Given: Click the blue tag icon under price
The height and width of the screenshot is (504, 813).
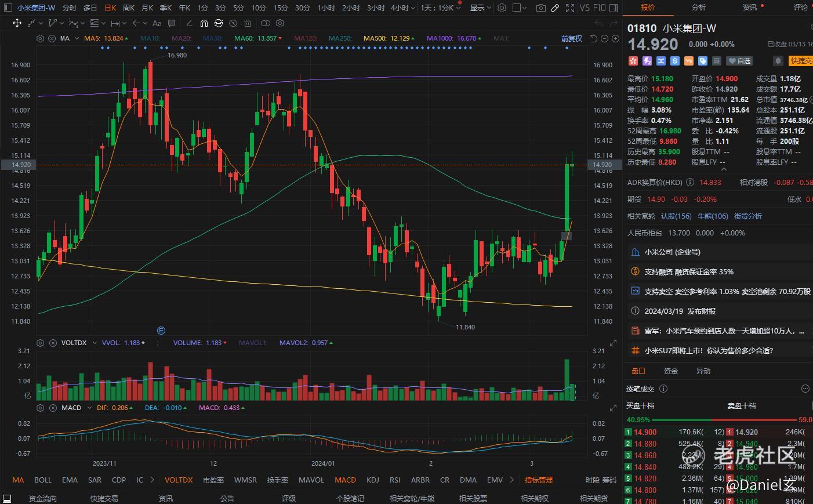Looking at the screenshot, I should 702,61.
